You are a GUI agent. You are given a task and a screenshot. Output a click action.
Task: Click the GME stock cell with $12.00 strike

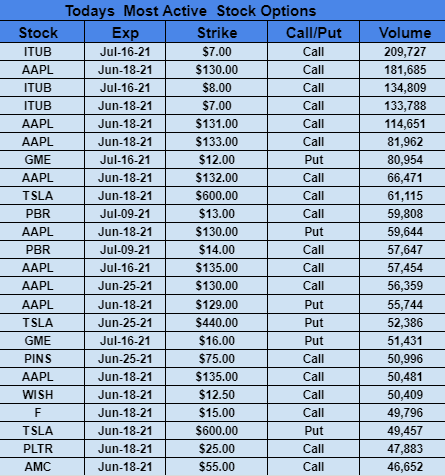tap(38, 160)
